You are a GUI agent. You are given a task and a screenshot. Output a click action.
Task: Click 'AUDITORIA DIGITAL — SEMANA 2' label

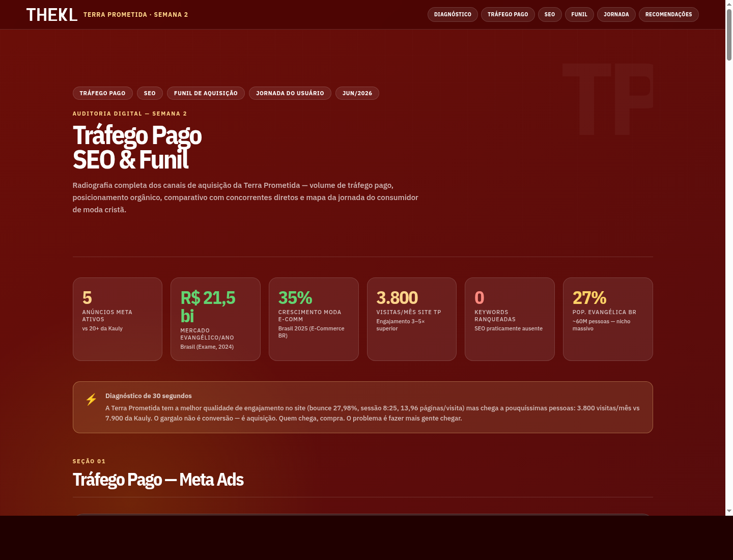130,114
